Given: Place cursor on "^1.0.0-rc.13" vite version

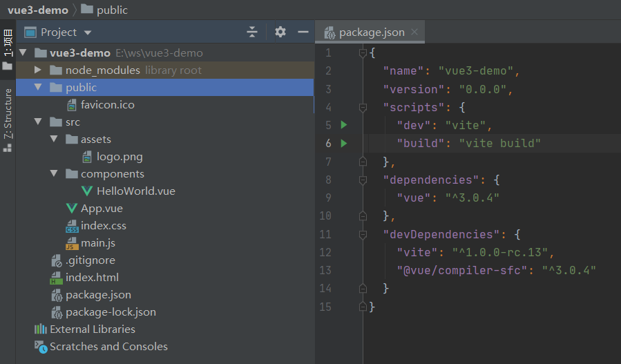Looking at the screenshot, I should pyautogui.click(x=500, y=252).
